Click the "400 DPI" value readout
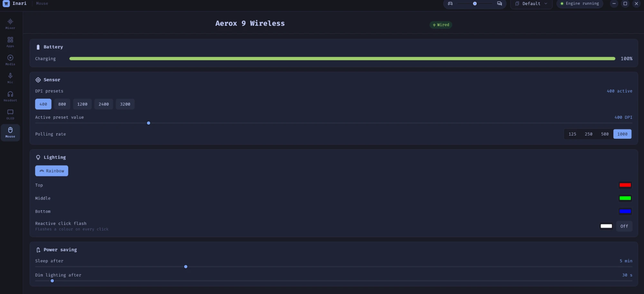 click(x=623, y=117)
